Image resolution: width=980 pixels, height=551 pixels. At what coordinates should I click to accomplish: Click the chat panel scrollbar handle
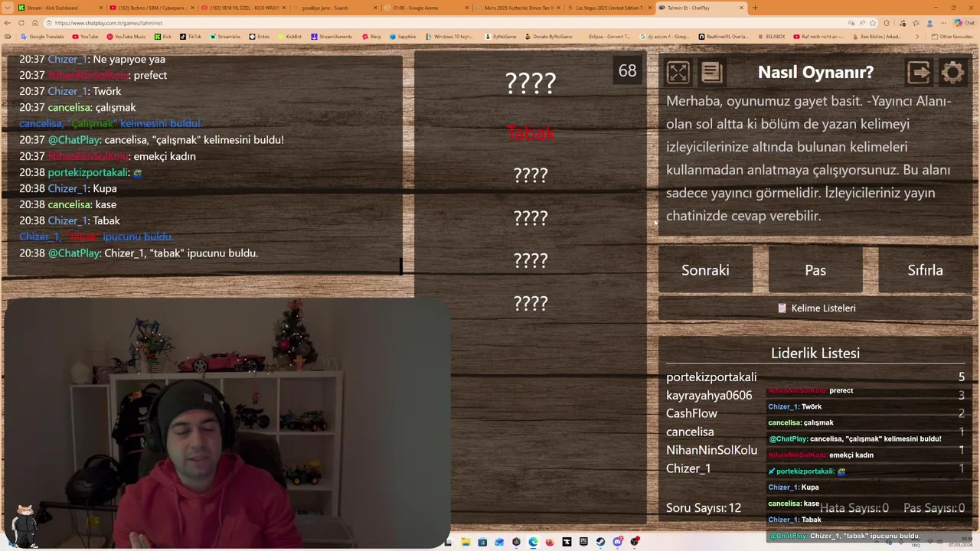pos(401,266)
